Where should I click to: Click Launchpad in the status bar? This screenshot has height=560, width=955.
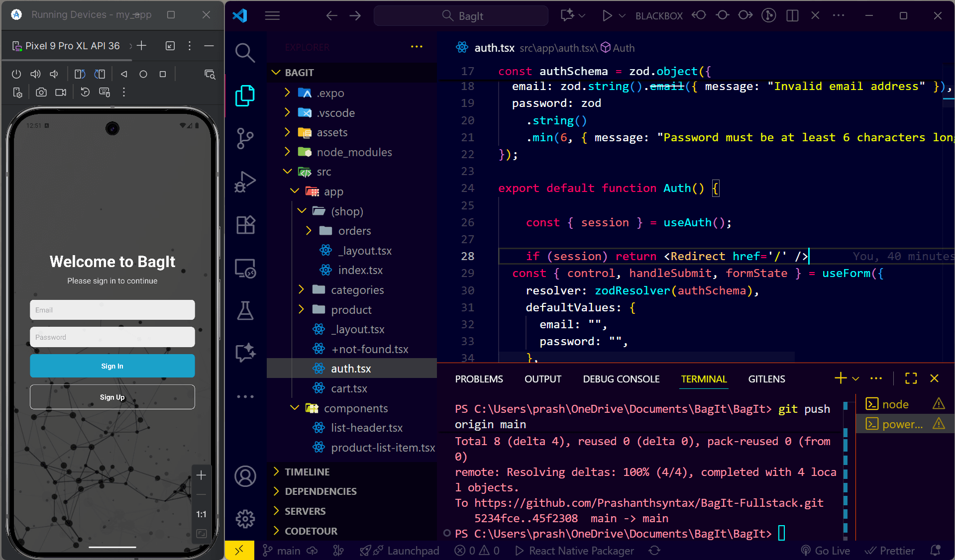[x=400, y=551]
